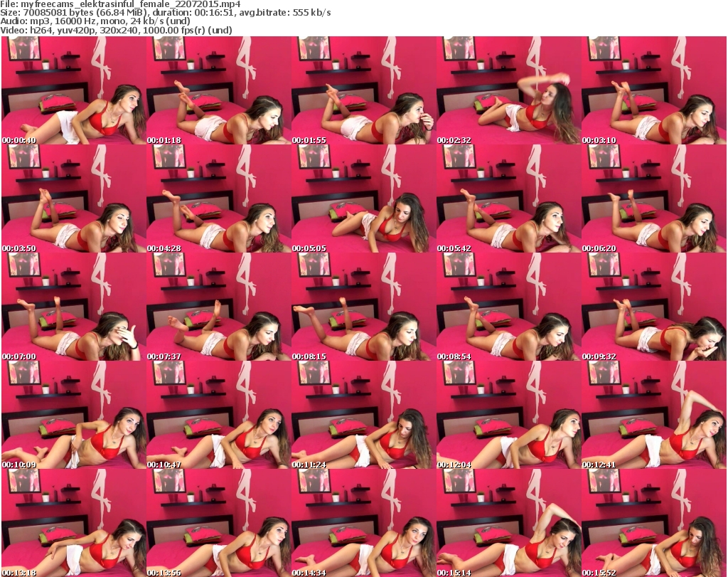Viewport: 728px width, 577px height.
Task: Click the 'Video: h264, yuv420p' line
Action: click(x=116, y=30)
